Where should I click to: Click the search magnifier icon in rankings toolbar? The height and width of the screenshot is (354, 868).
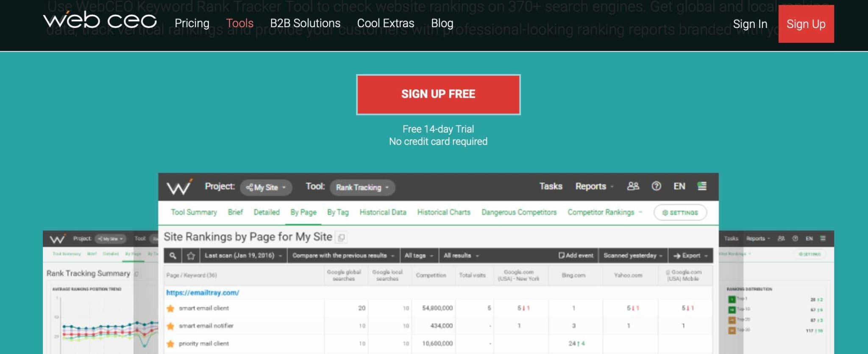[x=172, y=256]
